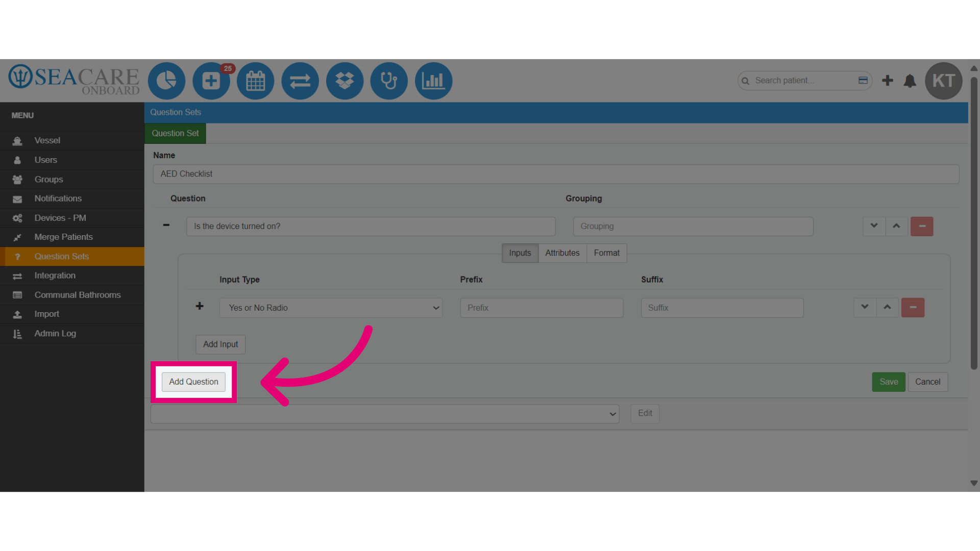Screen dimensions: 980x551
Task: Open Groups in the menu
Action: point(72,179)
